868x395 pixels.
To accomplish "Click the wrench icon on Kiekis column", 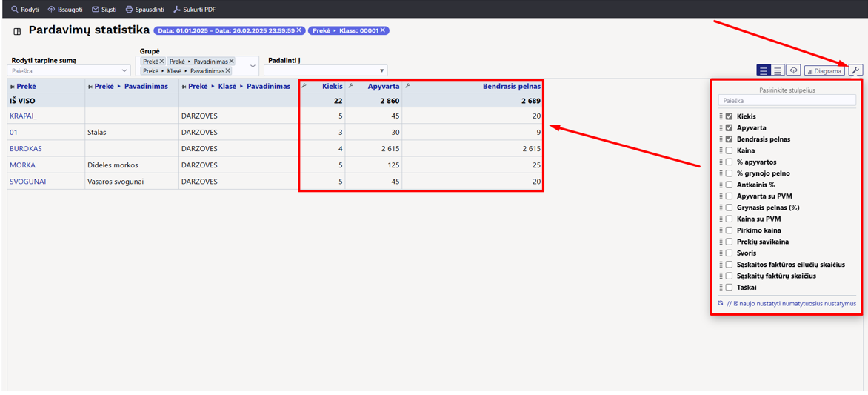I will (x=304, y=86).
